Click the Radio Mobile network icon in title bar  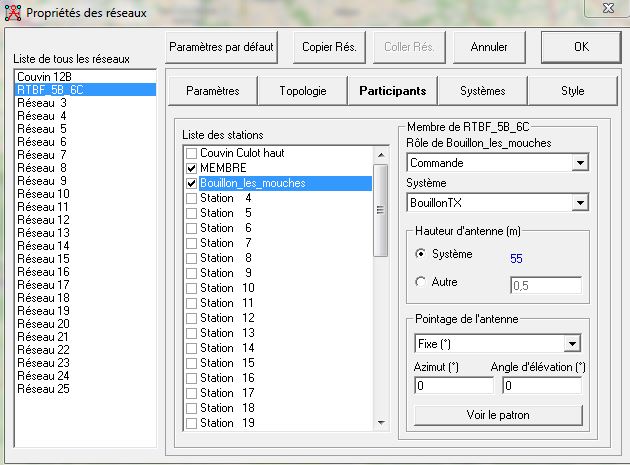(12, 12)
